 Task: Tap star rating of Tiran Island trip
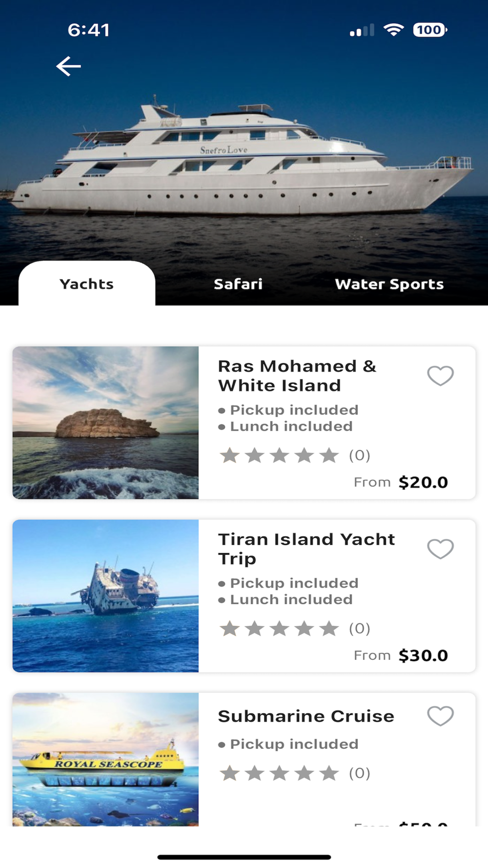279,629
